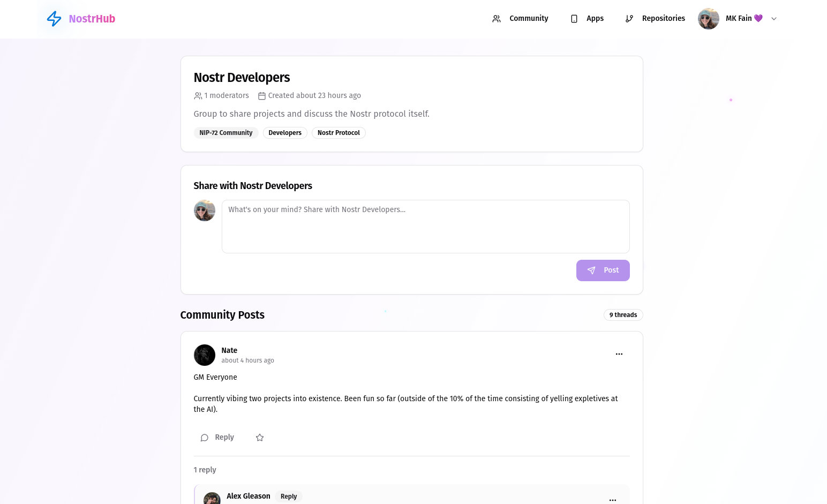The height and width of the screenshot is (504, 827).
Task: Click the Nostr Protocol tag
Action: click(x=339, y=133)
